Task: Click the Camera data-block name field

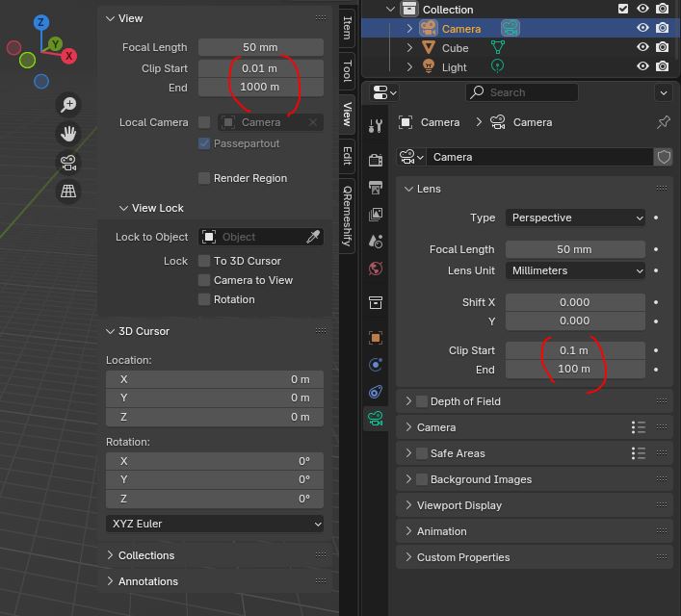Action: click(539, 157)
